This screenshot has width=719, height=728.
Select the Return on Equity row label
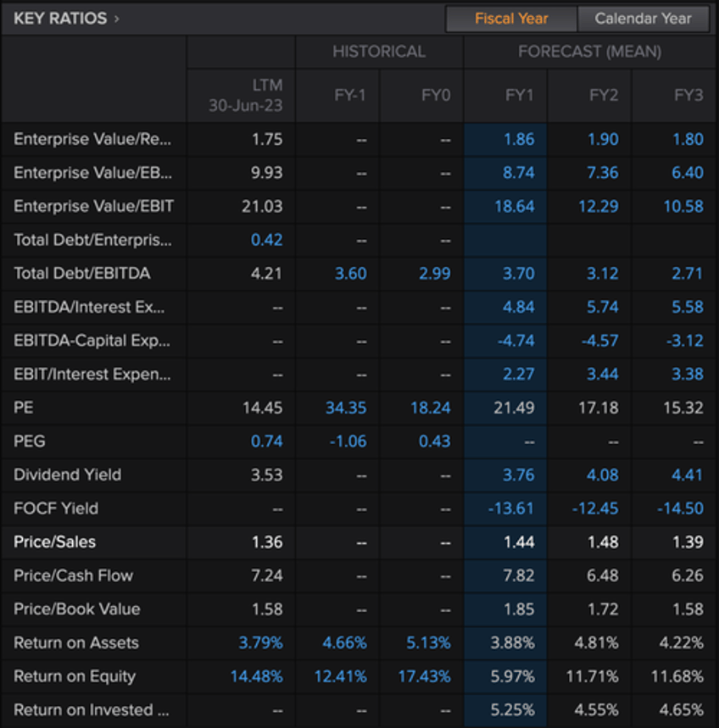(75, 676)
